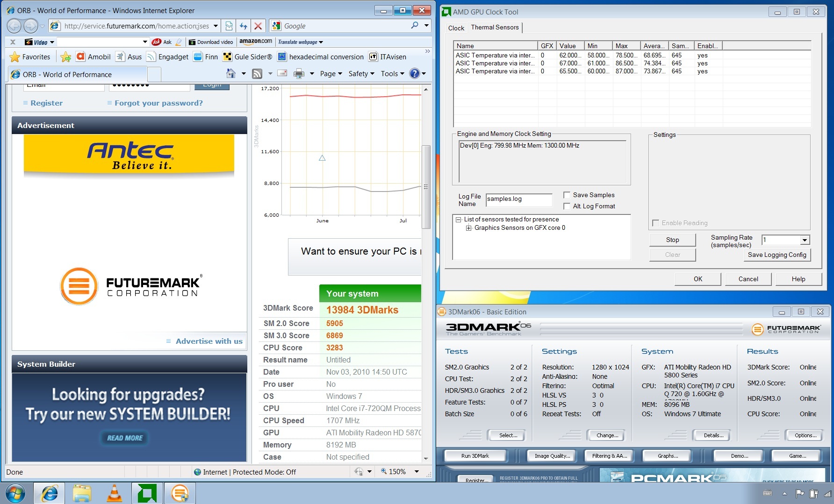Click the Change settings button in 3DMark06
Viewport: 834px width, 504px height.
[x=607, y=435]
